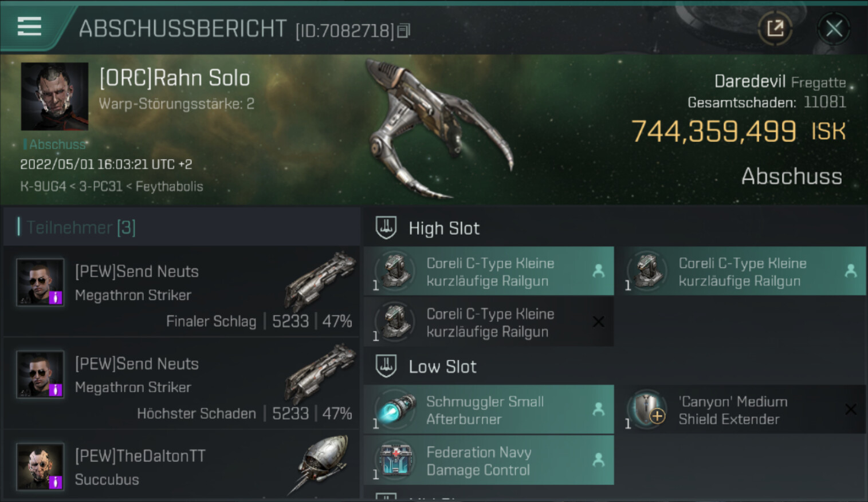Select the Federation Navy Damage Control icon
The height and width of the screenshot is (502, 868).
395,461
